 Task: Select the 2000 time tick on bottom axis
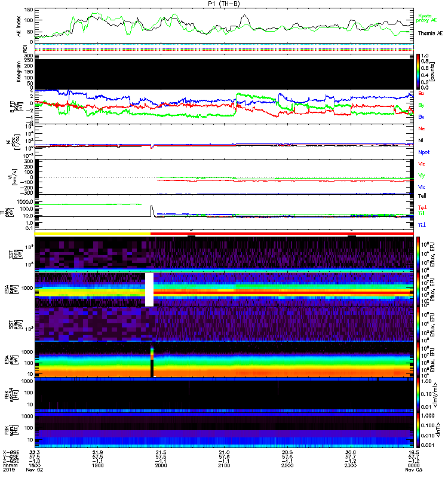coord(161,464)
